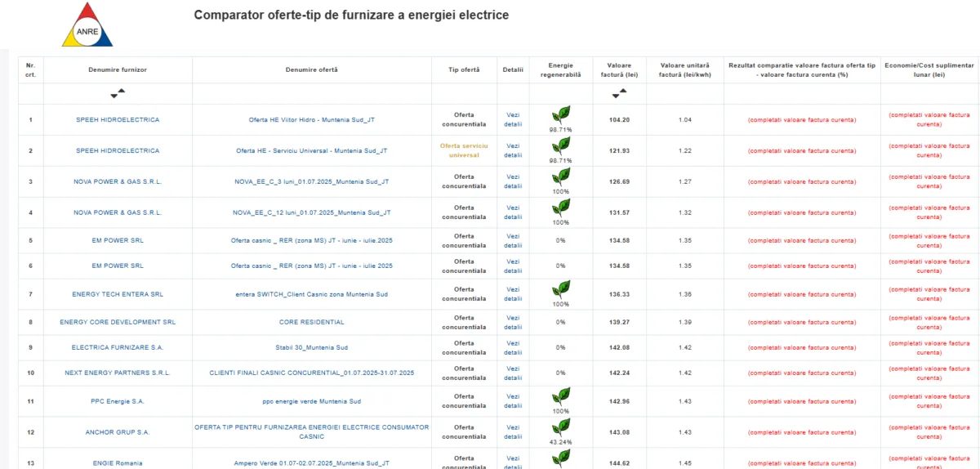The image size is (980, 469).
Task: Click Vezi detalii for CORE RESIDENTIAL
Action: tap(513, 322)
